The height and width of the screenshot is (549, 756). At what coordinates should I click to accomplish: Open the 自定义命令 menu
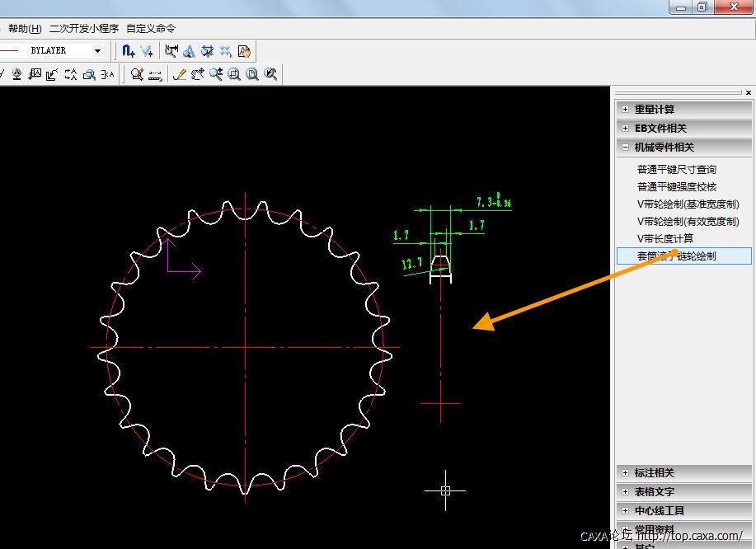(x=151, y=29)
